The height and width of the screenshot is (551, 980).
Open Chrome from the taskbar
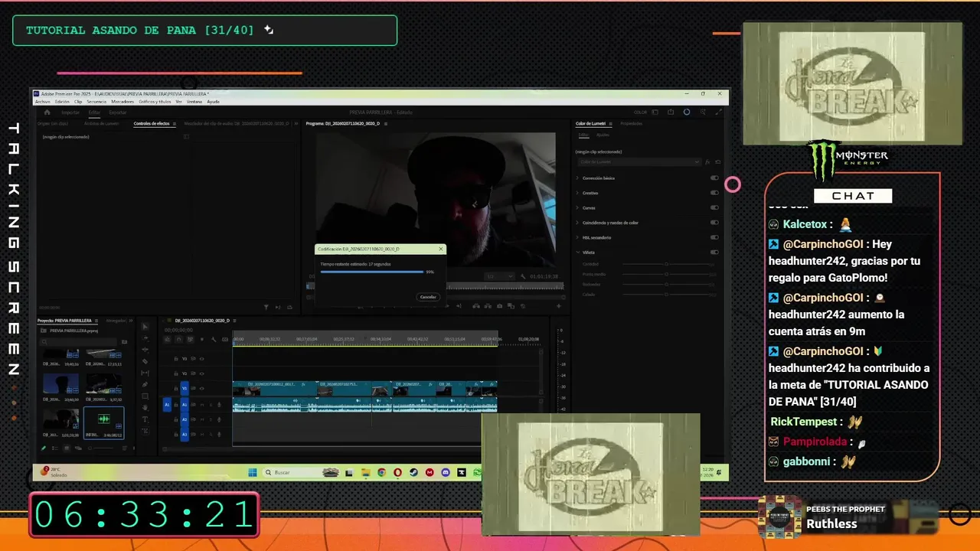(x=381, y=472)
